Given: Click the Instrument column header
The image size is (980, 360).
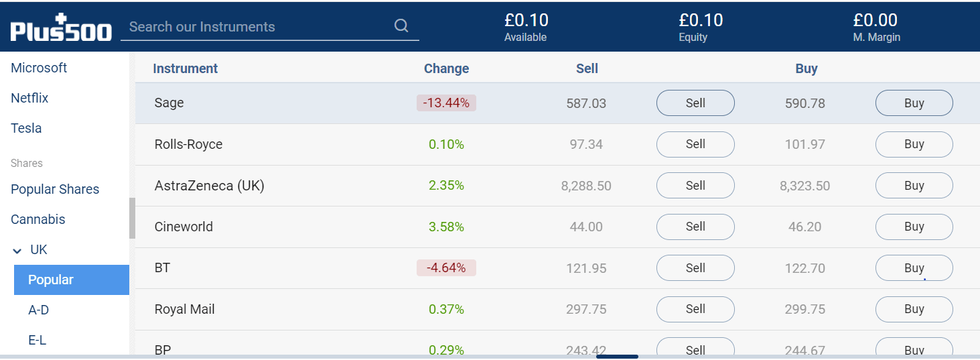Looking at the screenshot, I should click(x=185, y=68).
